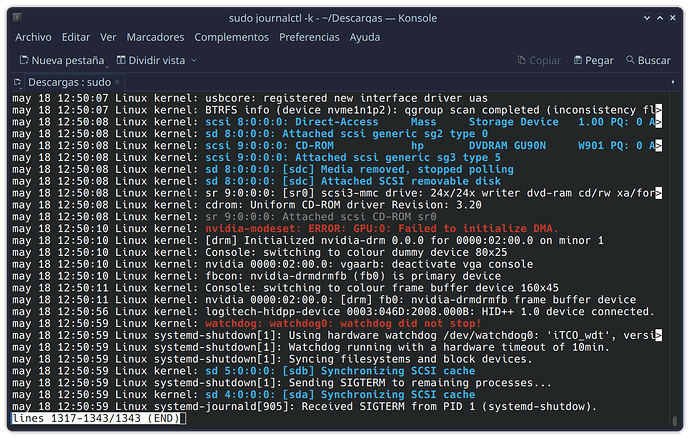Click the Dividir vista button
690x438 pixels.
(x=151, y=60)
